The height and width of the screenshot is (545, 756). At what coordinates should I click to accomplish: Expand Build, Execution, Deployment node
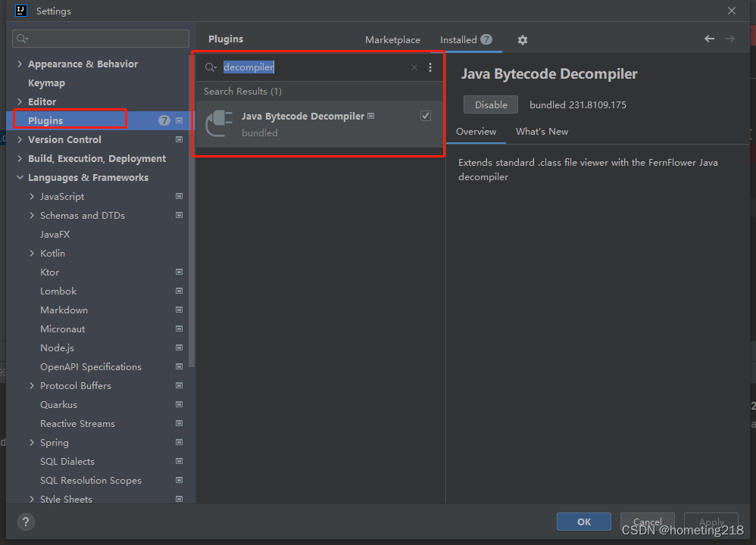pos(20,158)
